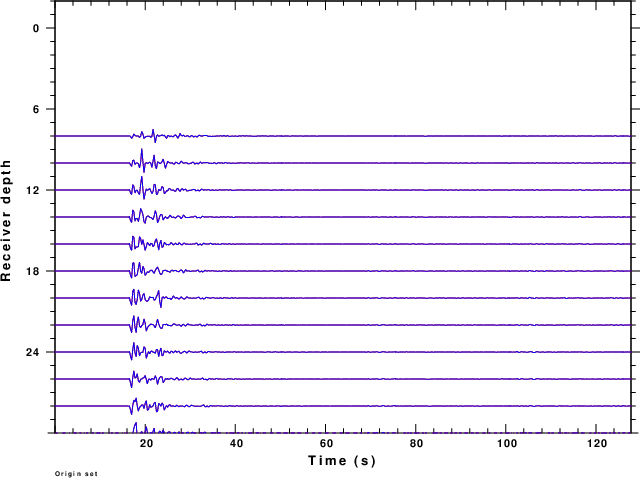This screenshot has width=640, height=478.
Task: Pick the "80" time axis tick label
Action: click(x=416, y=443)
